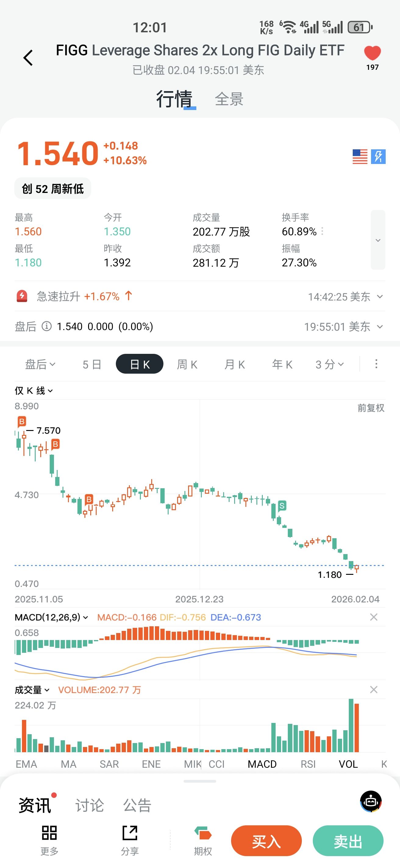Select the RSI indicator
Screen dimensions: 400x868
point(308,764)
